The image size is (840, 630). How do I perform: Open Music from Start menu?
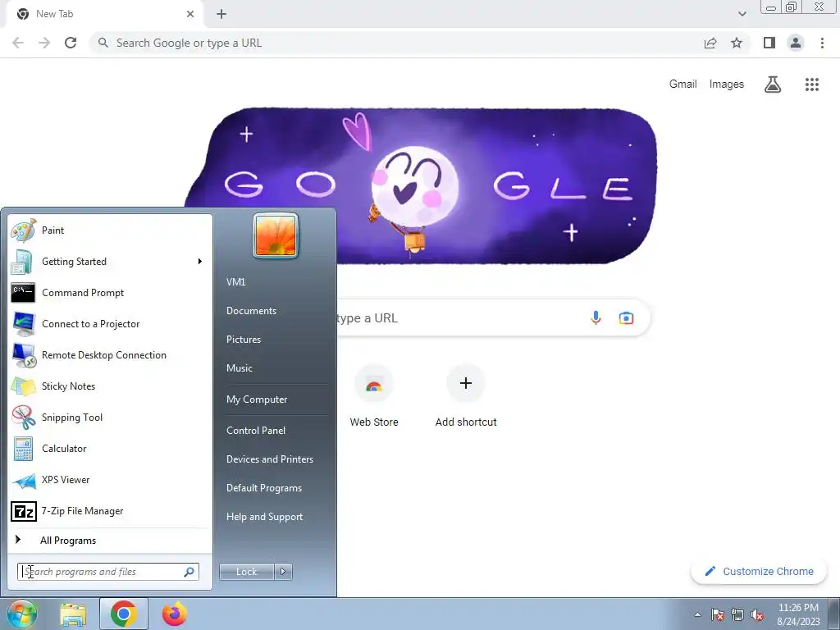(239, 368)
